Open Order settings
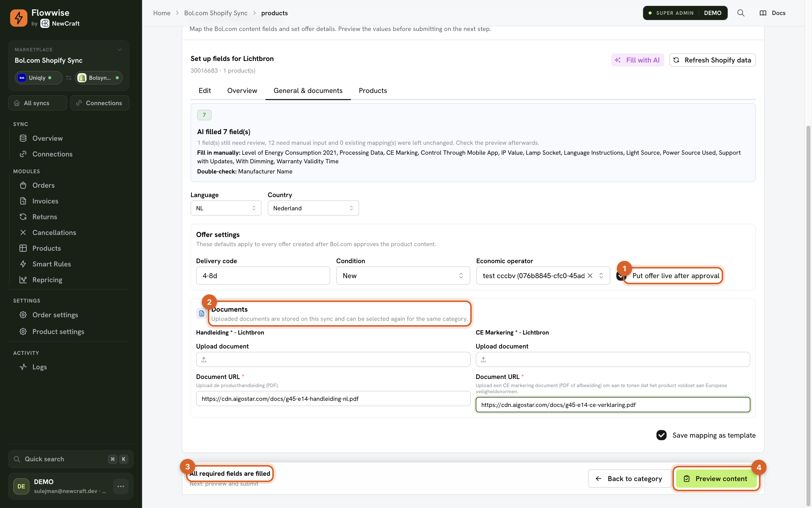The height and width of the screenshot is (508, 812). pos(55,315)
